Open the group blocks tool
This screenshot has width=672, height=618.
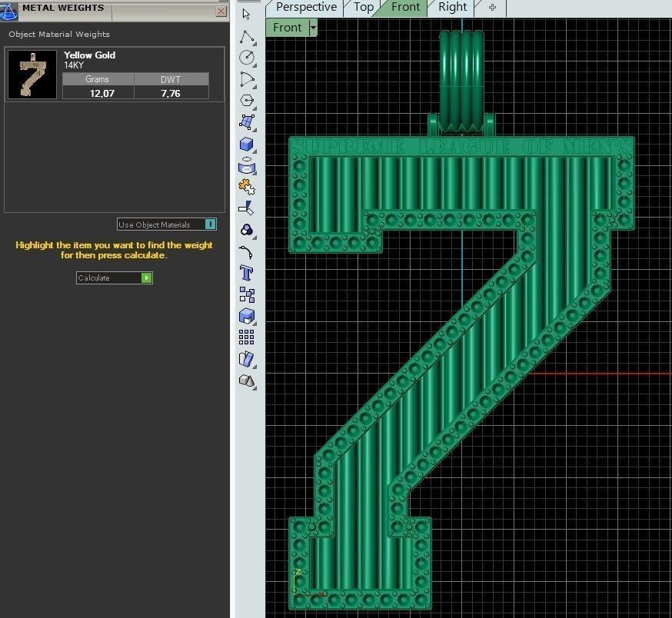[x=247, y=295]
